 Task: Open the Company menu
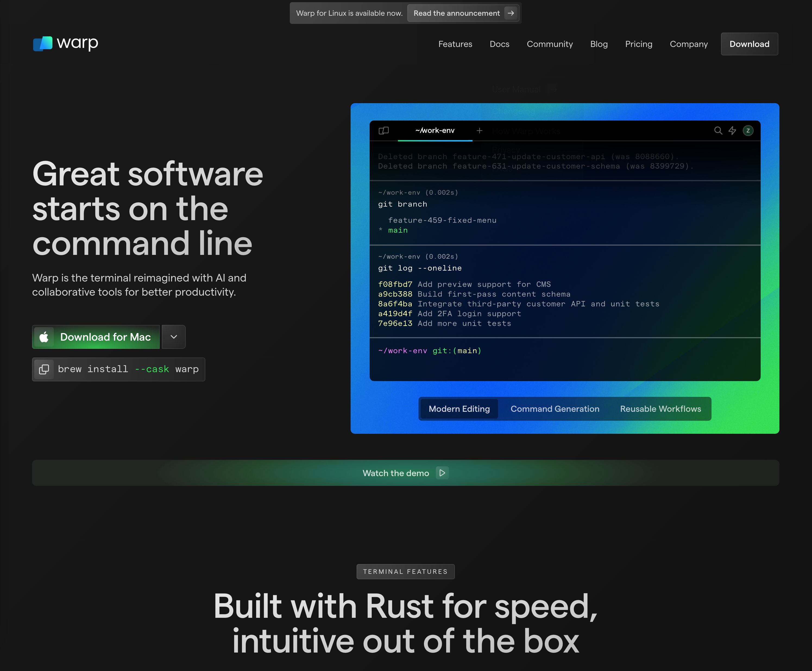click(x=689, y=44)
